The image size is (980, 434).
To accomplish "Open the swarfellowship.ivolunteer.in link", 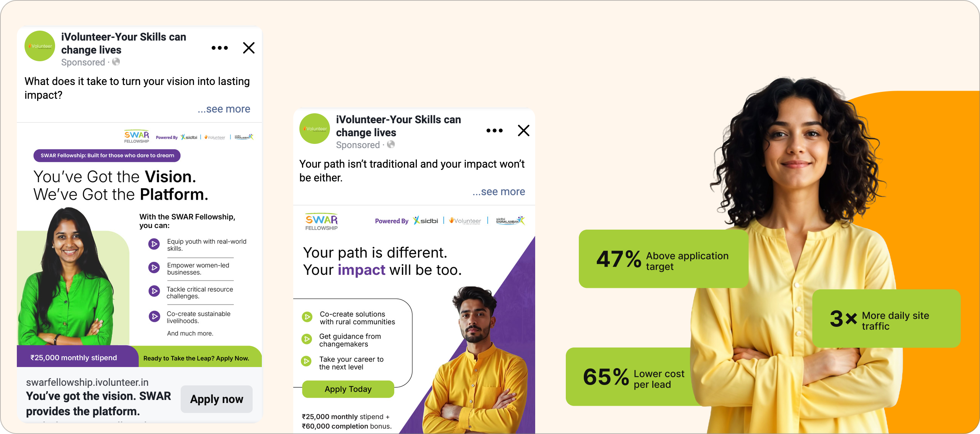I will [87, 382].
